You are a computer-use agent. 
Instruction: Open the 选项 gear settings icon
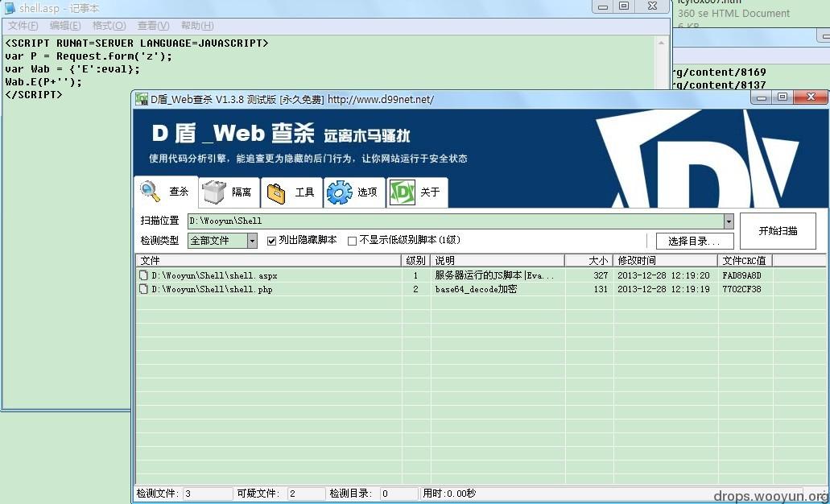point(339,192)
